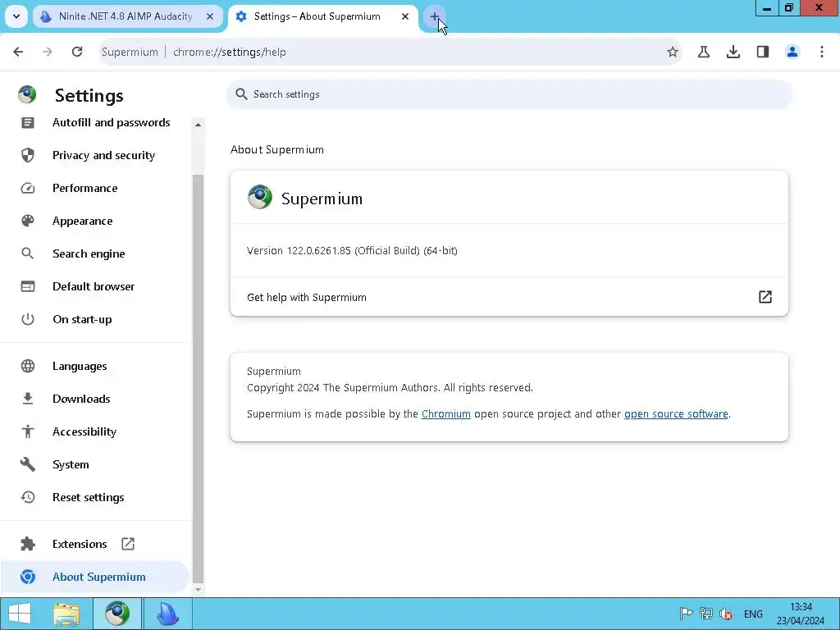Open File Explorer from taskbar
Viewport: 840px width, 630px height.
click(x=66, y=614)
